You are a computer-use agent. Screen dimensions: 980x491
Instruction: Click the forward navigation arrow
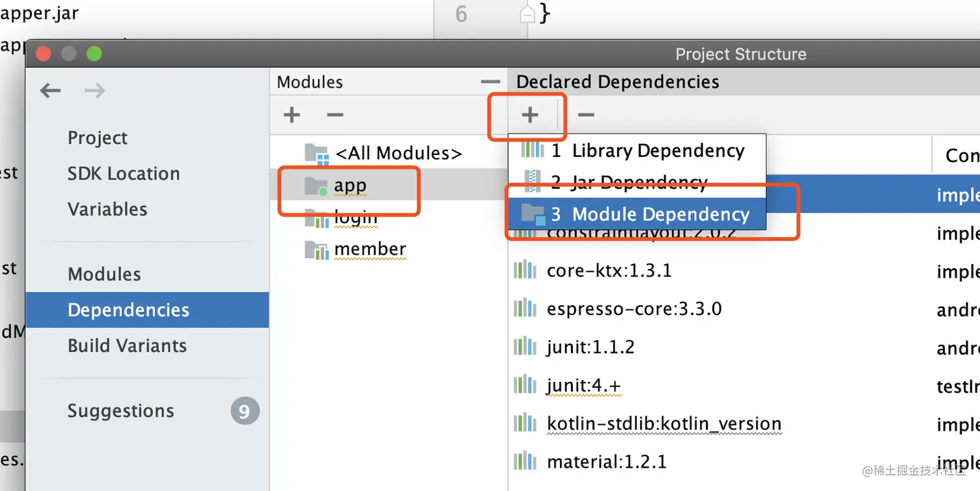tap(95, 91)
